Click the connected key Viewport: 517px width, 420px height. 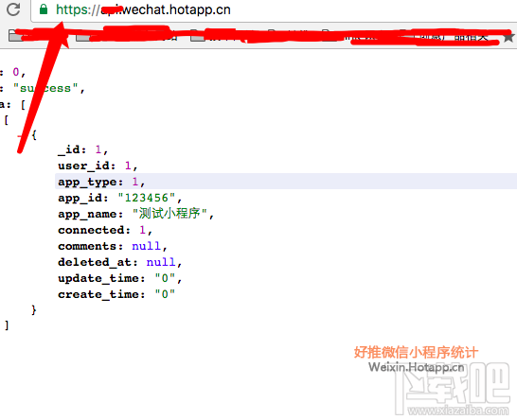pyautogui.click(x=92, y=230)
